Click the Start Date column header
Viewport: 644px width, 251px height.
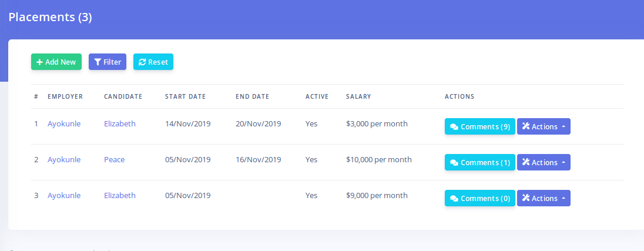[185, 96]
